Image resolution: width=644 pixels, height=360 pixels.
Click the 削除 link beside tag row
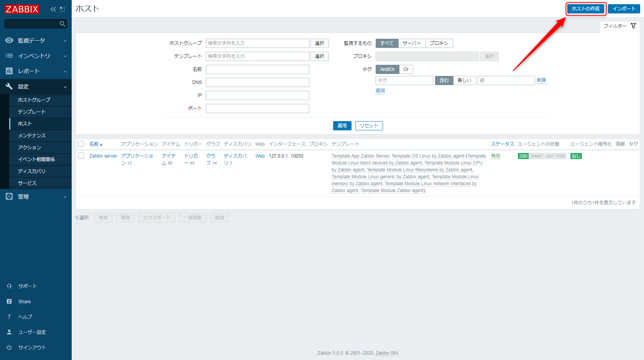(542, 80)
